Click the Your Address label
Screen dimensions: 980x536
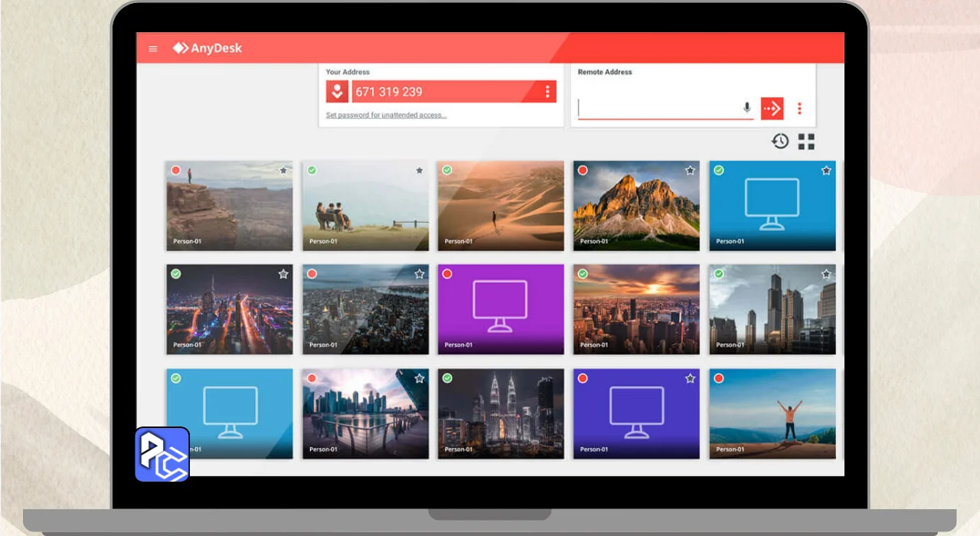pyautogui.click(x=348, y=72)
